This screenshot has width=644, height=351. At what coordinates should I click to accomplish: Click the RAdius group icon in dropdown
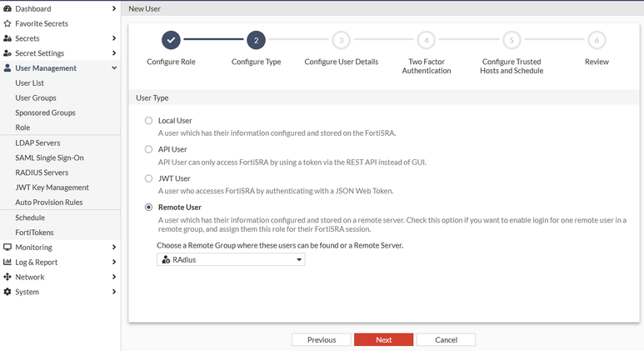click(166, 260)
